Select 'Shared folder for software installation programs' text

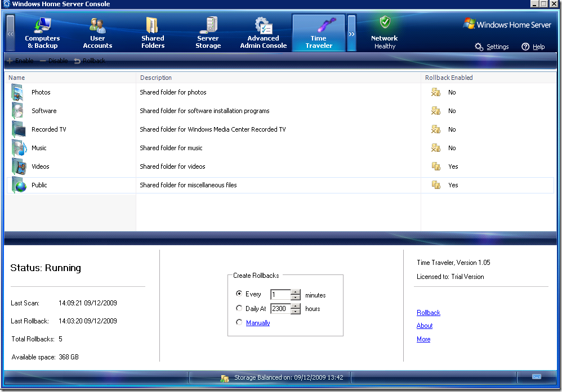coord(204,111)
